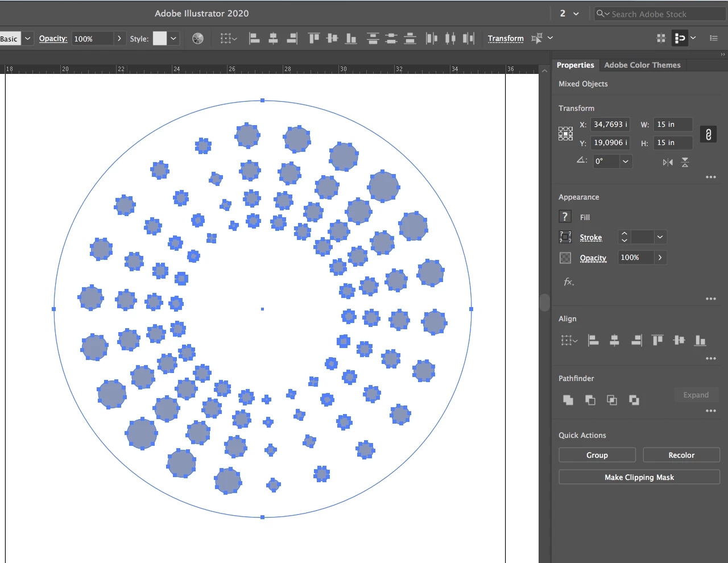The image size is (728, 563).
Task: Click the Group quick action button
Action: [597, 455]
